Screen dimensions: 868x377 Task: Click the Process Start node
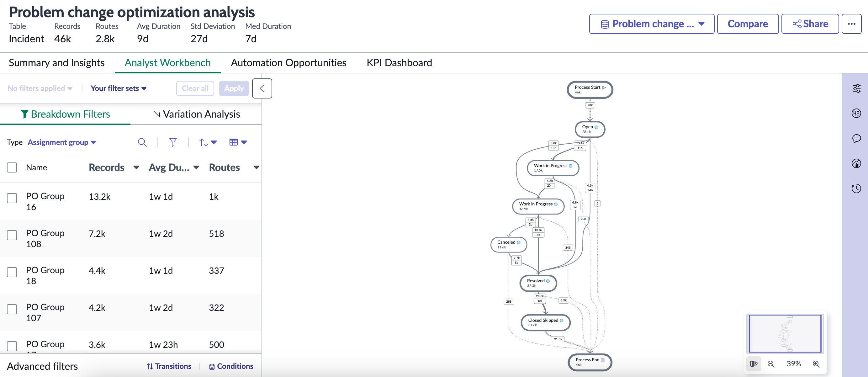coord(590,90)
